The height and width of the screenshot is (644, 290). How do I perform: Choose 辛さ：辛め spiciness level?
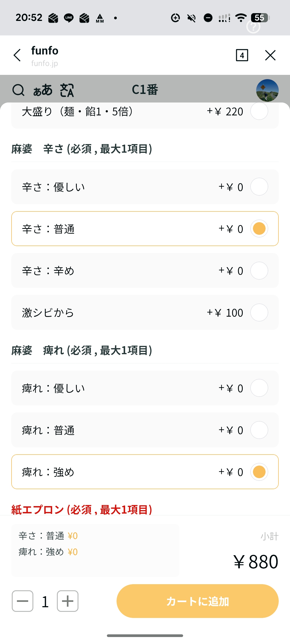(259, 270)
